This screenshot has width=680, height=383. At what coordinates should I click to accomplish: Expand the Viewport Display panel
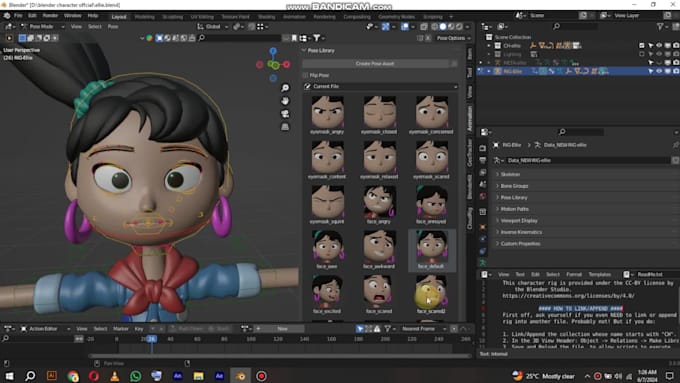point(519,221)
